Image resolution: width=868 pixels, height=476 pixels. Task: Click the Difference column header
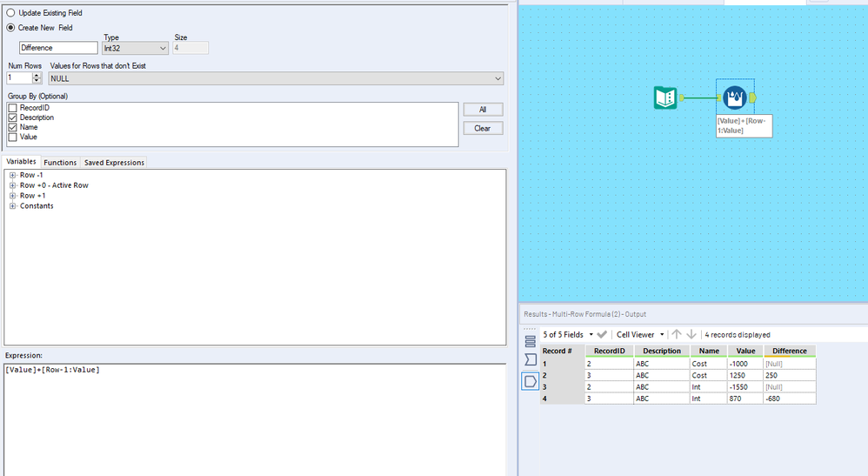(x=790, y=351)
